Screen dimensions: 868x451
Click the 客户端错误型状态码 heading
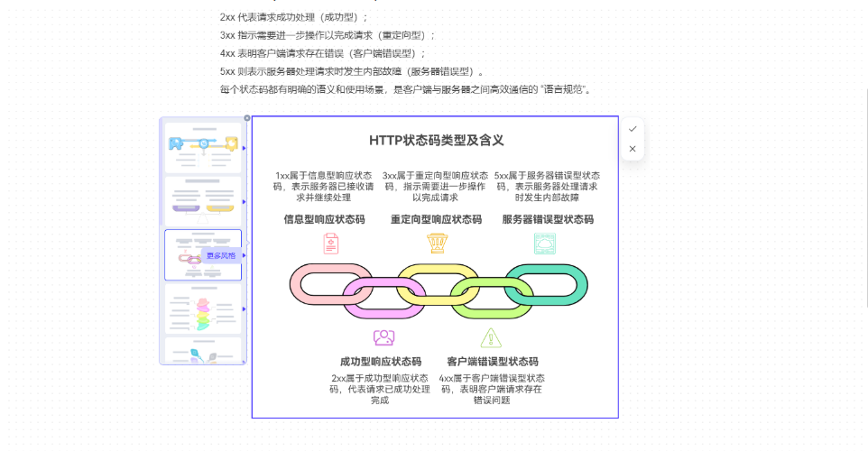[x=492, y=362]
